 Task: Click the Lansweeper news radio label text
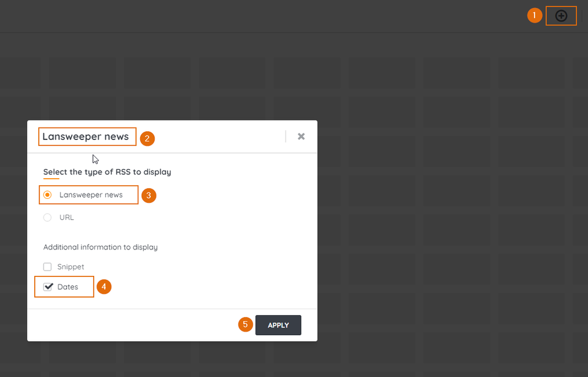[x=91, y=195]
